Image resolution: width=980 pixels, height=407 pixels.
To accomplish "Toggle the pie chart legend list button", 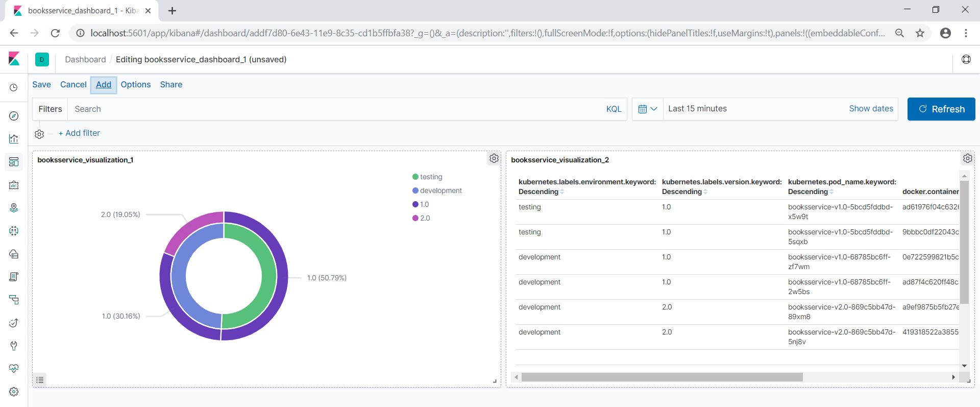I will (x=40, y=380).
